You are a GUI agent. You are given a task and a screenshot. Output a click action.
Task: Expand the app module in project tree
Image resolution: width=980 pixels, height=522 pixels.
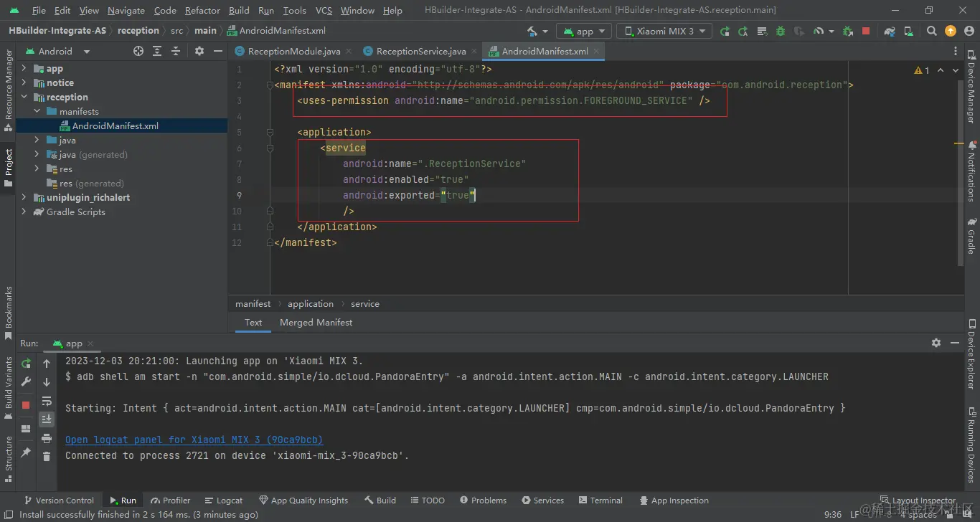[x=24, y=69]
